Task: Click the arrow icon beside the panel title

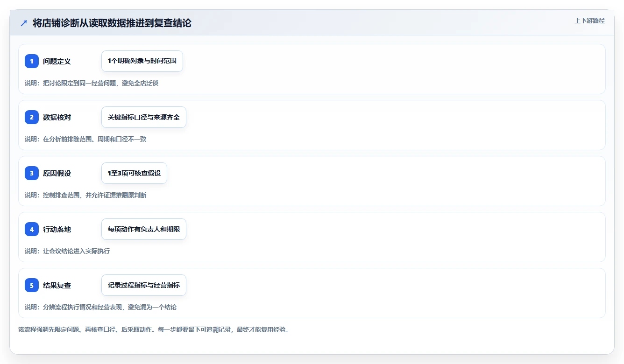Action: tap(24, 23)
